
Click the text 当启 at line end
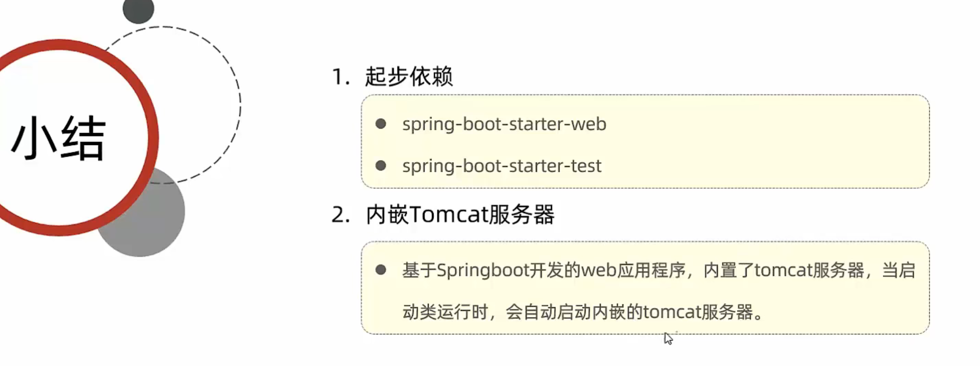pyautogui.click(x=899, y=271)
